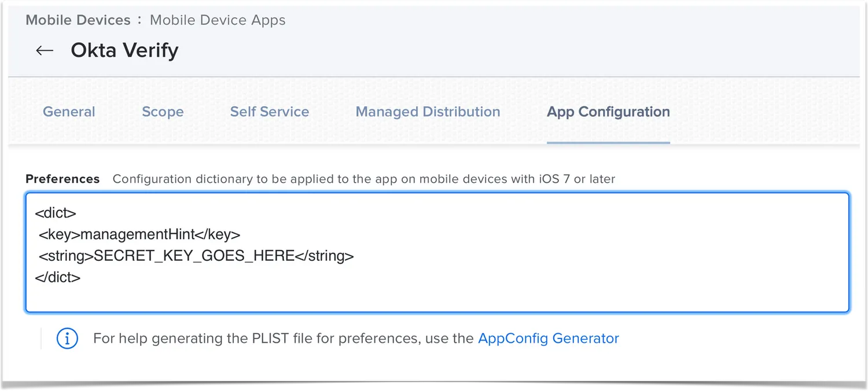The image size is (868, 391).
Task: Select the Self Service tab
Action: 270,112
